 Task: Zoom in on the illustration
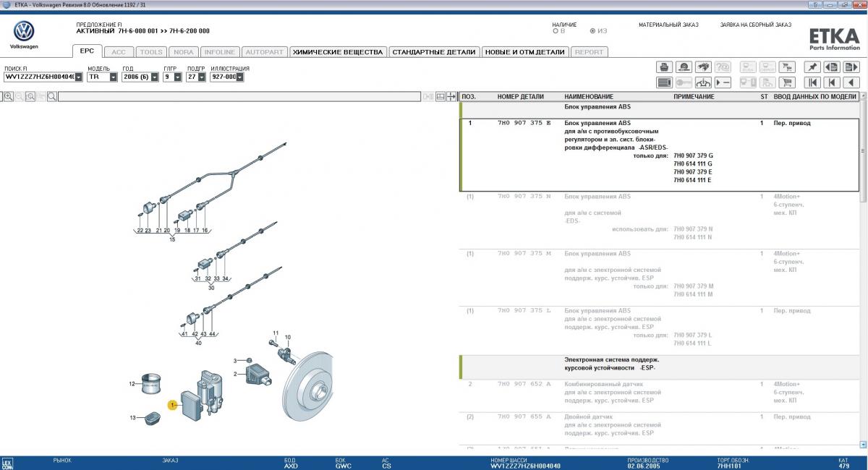[9, 96]
